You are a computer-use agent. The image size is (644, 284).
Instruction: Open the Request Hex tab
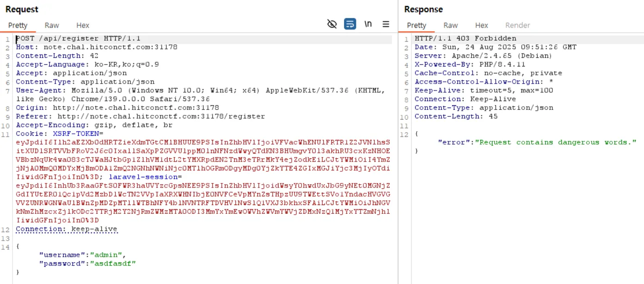click(83, 25)
